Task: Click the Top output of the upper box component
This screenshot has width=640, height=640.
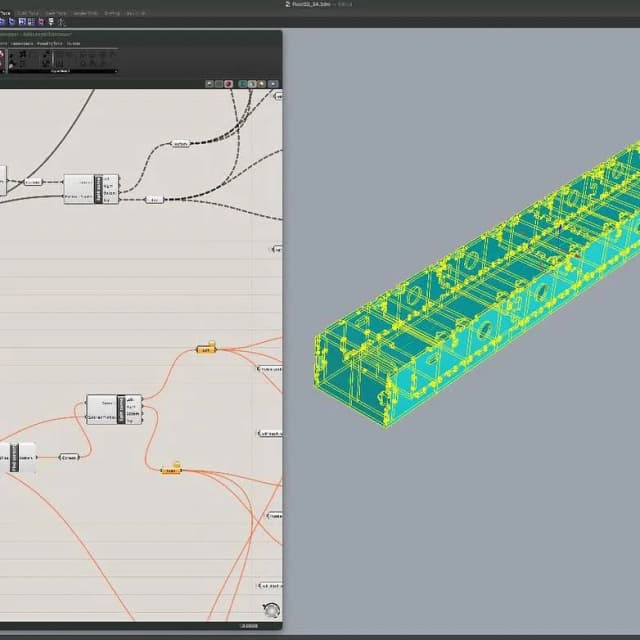Action: coord(108,198)
